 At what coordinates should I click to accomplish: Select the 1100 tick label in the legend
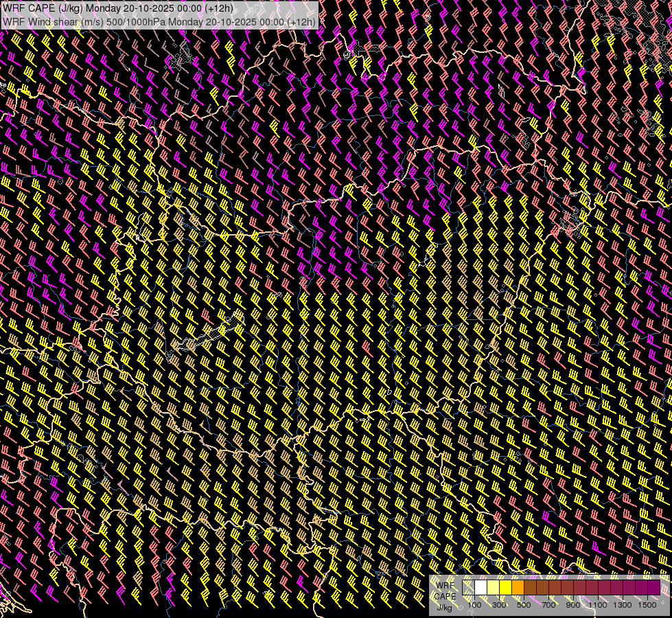click(x=598, y=605)
